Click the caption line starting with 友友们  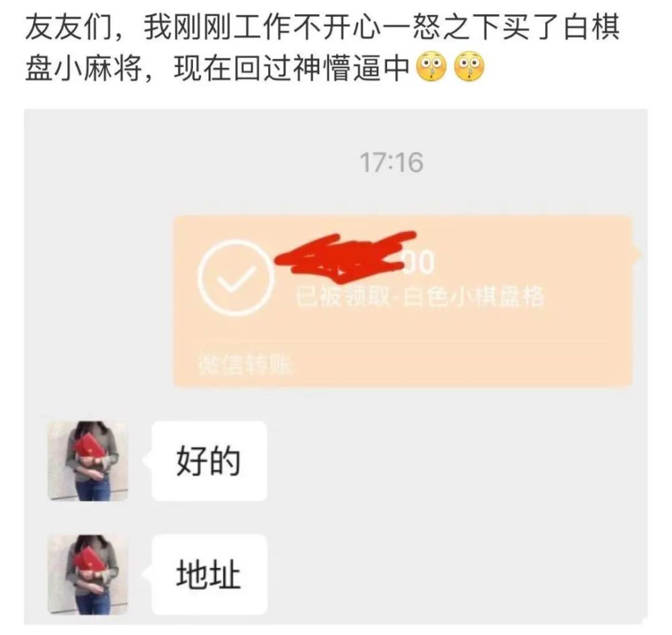click(x=323, y=28)
